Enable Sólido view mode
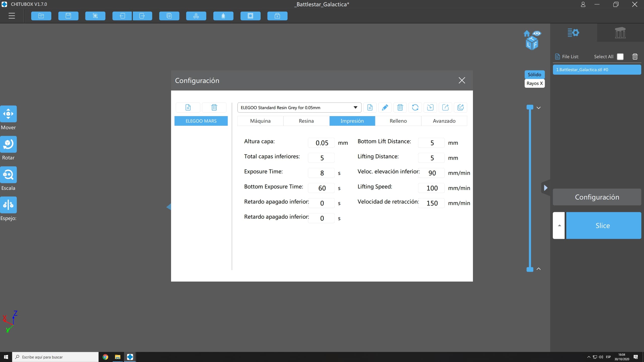The image size is (644, 362). coord(534,74)
